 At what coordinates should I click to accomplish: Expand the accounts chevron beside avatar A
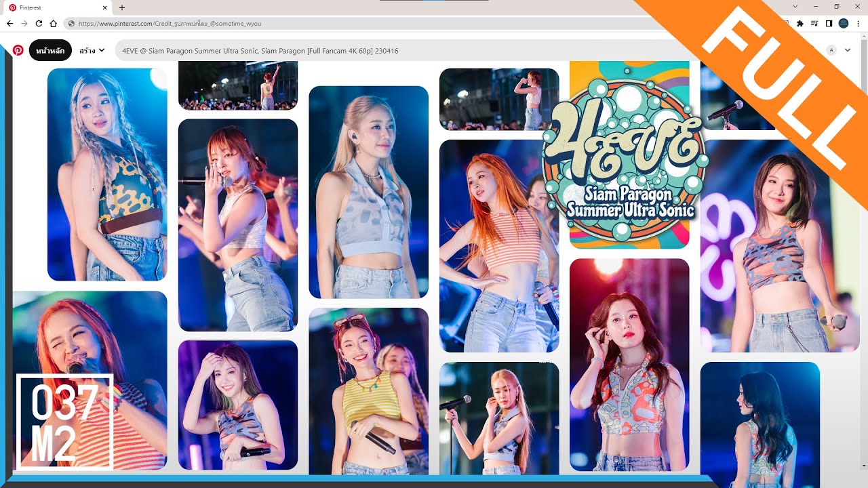848,50
